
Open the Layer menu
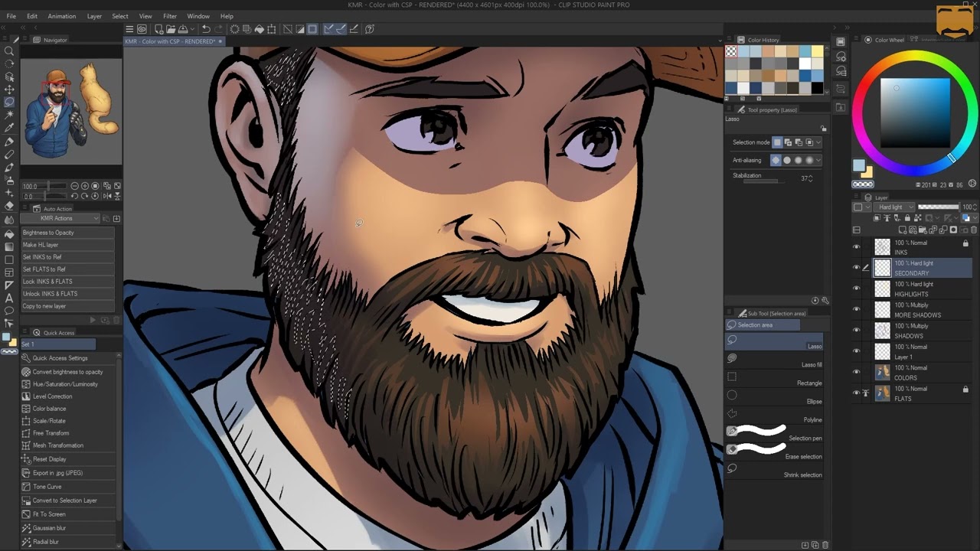tap(94, 16)
